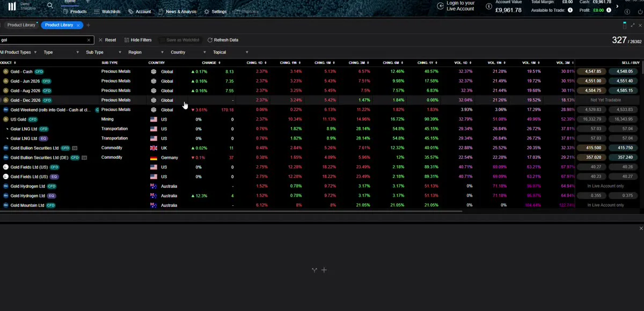Click buy price 357.240 for Gold Bullion (DE)
Screen dimensions: 644x311
click(624, 158)
